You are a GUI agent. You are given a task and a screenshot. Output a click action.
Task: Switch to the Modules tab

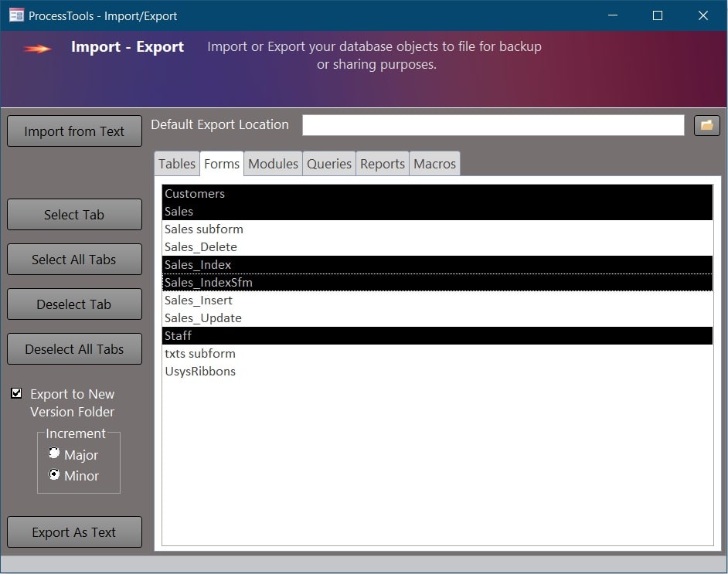[273, 163]
